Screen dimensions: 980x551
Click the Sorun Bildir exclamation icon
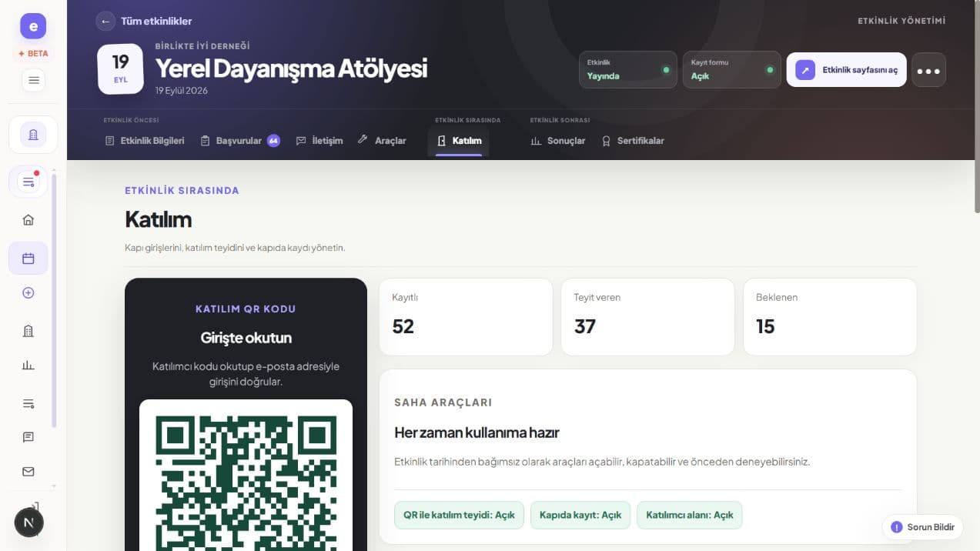click(896, 527)
